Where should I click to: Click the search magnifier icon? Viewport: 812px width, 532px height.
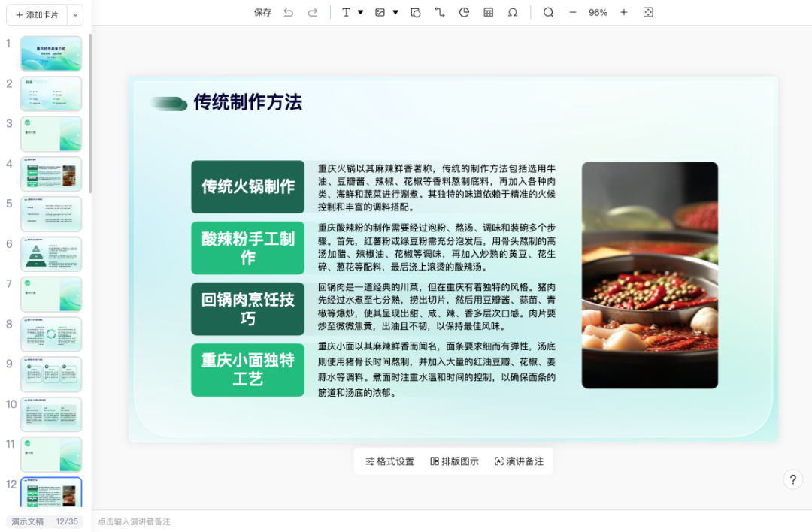548,13
